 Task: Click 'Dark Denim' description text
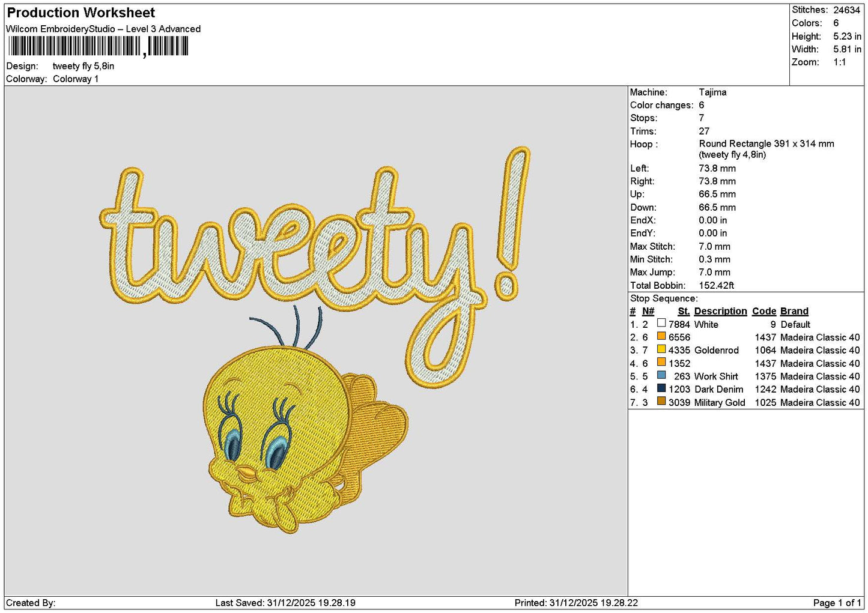tap(718, 389)
